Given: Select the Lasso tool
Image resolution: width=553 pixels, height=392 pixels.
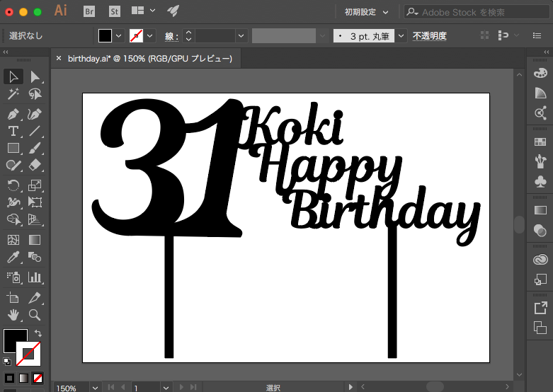Looking at the screenshot, I should coord(35,94).
